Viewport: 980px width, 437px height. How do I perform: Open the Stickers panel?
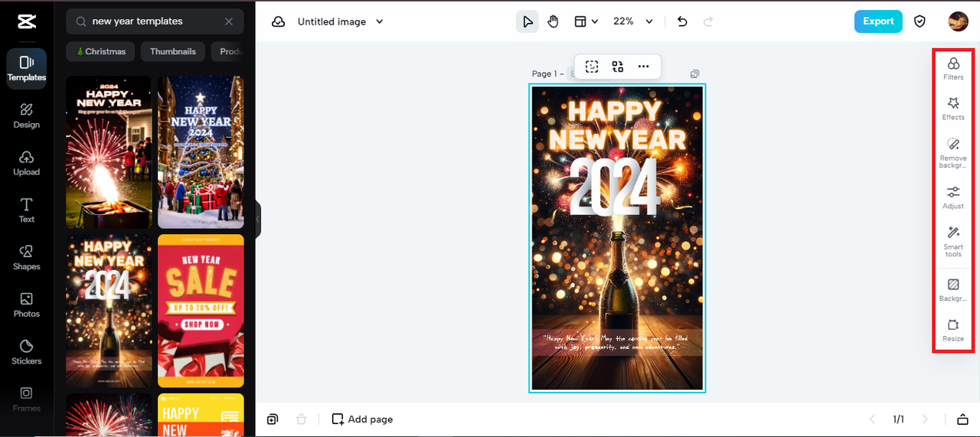pyautogui.click(x=26, y=352)
